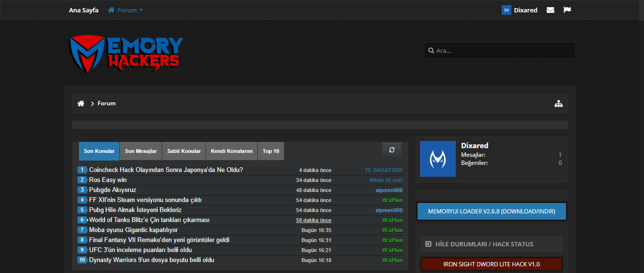Viewport: 644px width, 273px height.
Task: Switch to the Son Mesajlar tab
Action: (141, 151)
